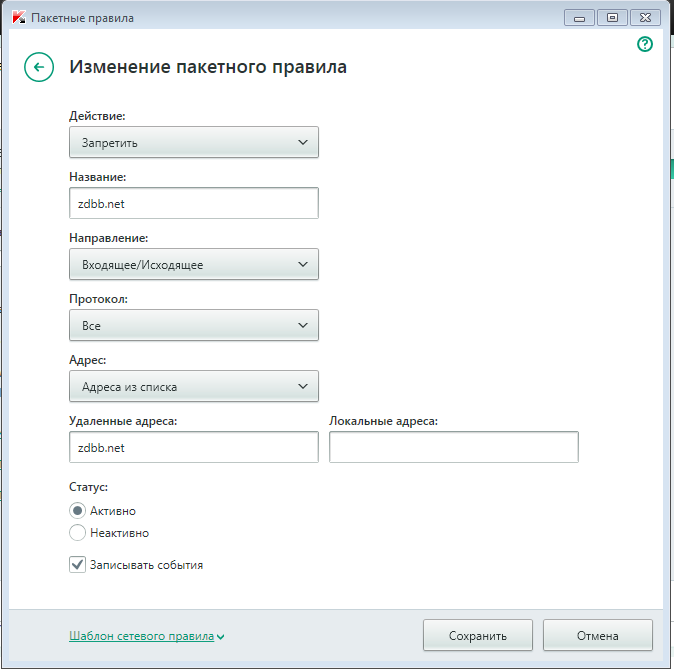Focus the Удаленные адреса input field
This screenshot has height=671, width=674.
(x=194, y=448)
